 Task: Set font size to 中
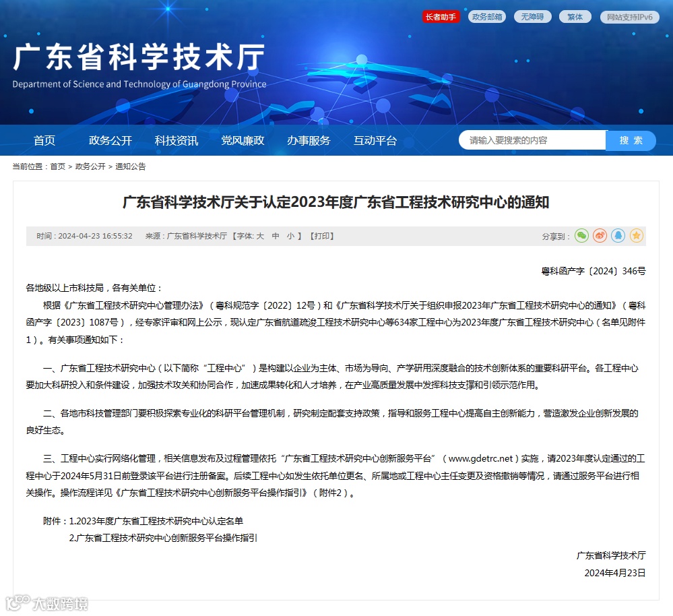point(276,236)
